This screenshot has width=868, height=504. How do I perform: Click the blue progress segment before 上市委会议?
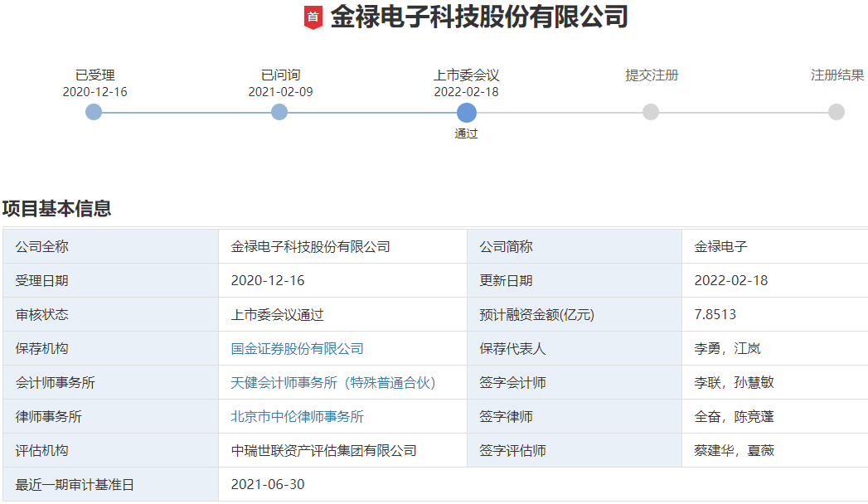pos(373,112)
